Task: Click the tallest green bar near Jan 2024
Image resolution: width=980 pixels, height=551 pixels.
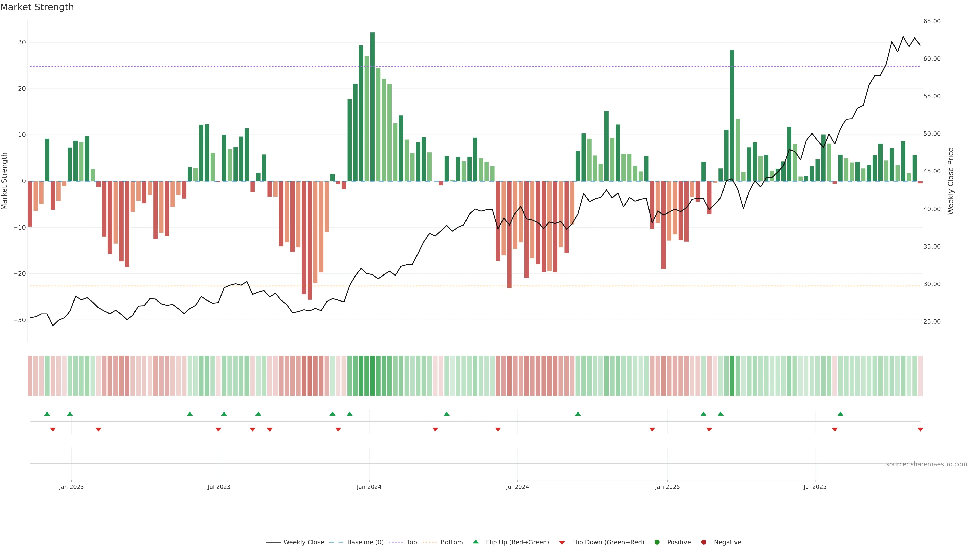Action: (372, 106)
